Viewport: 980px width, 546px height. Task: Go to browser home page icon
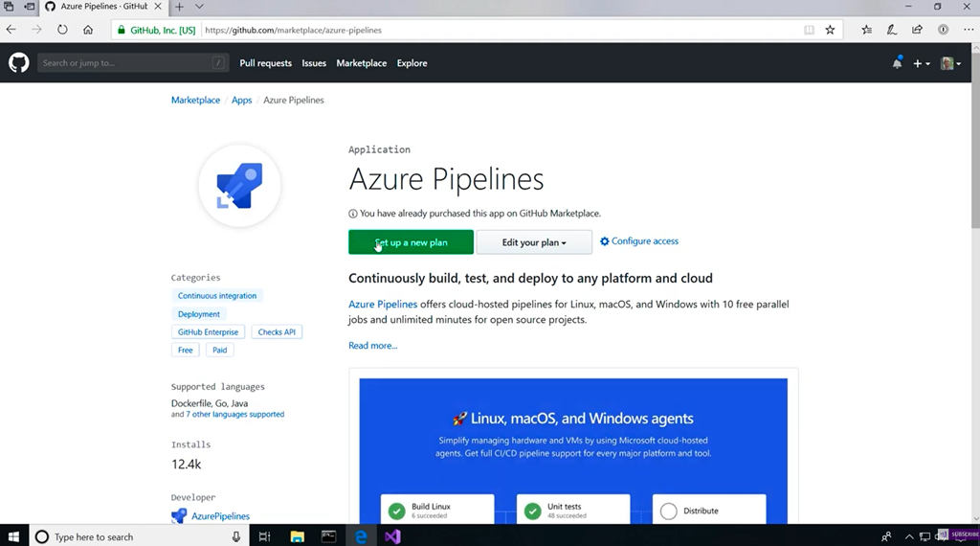click(x=88, y=30)
